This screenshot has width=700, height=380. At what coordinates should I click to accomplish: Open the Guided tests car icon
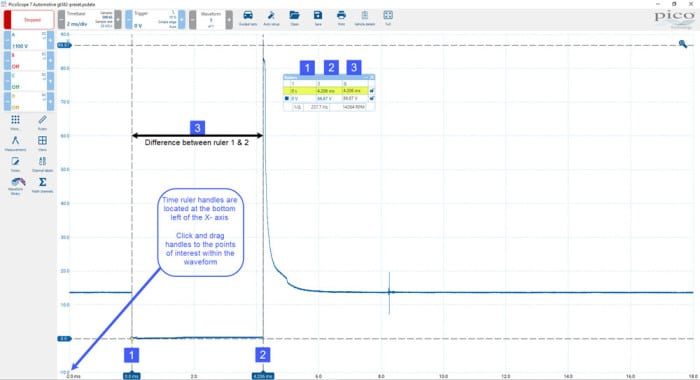pos(248,18)
